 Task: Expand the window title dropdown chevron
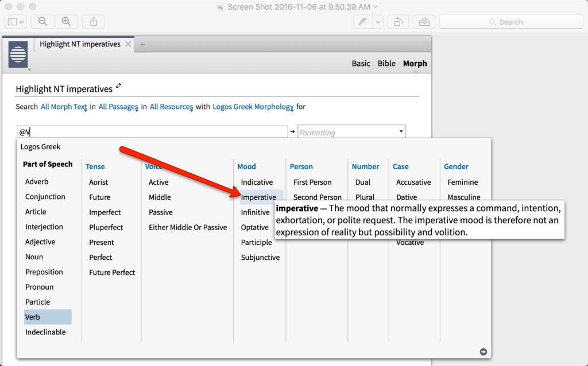376,7
